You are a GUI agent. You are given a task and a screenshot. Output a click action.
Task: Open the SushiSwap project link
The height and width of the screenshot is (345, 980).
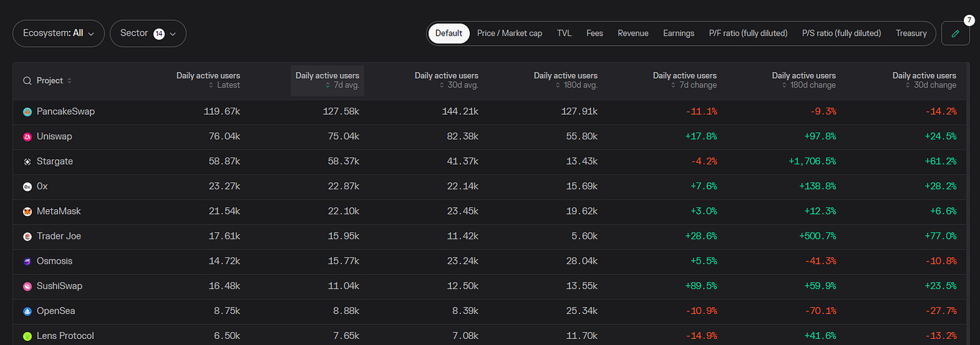click(59, 286)
